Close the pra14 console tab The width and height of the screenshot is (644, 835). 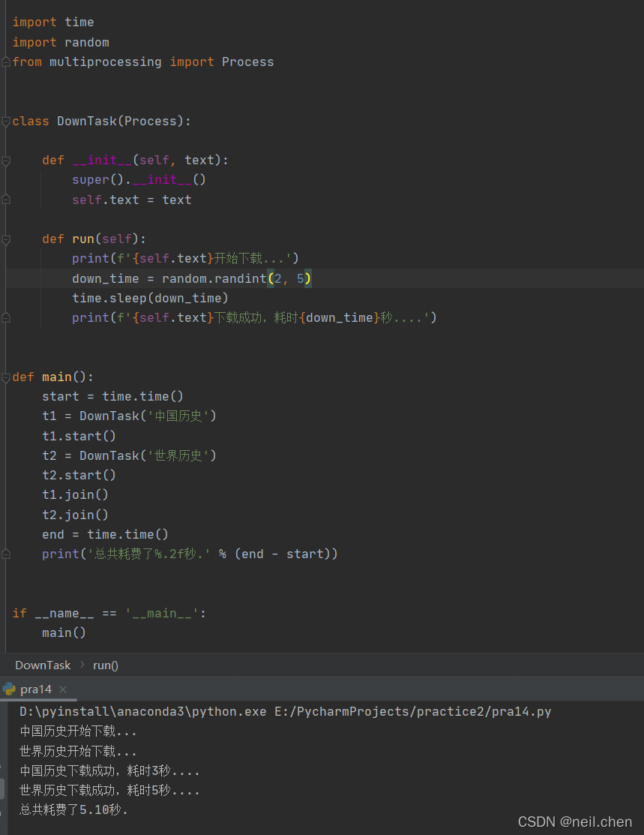tap(63, 689)
